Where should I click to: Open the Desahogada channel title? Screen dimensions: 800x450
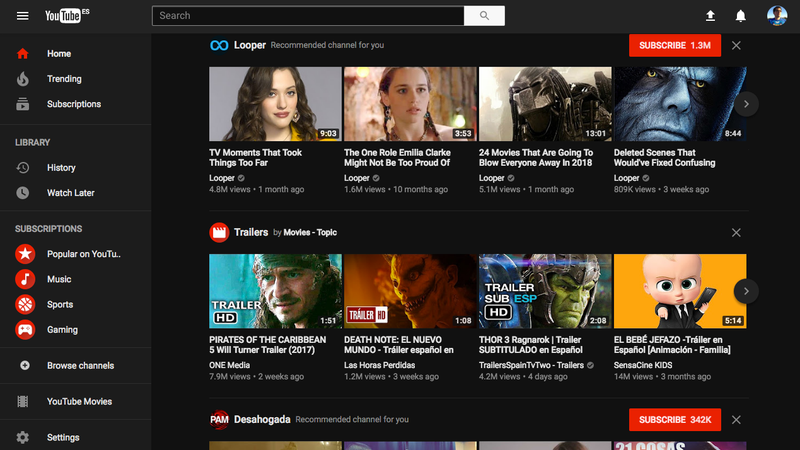tap(262, 419)
